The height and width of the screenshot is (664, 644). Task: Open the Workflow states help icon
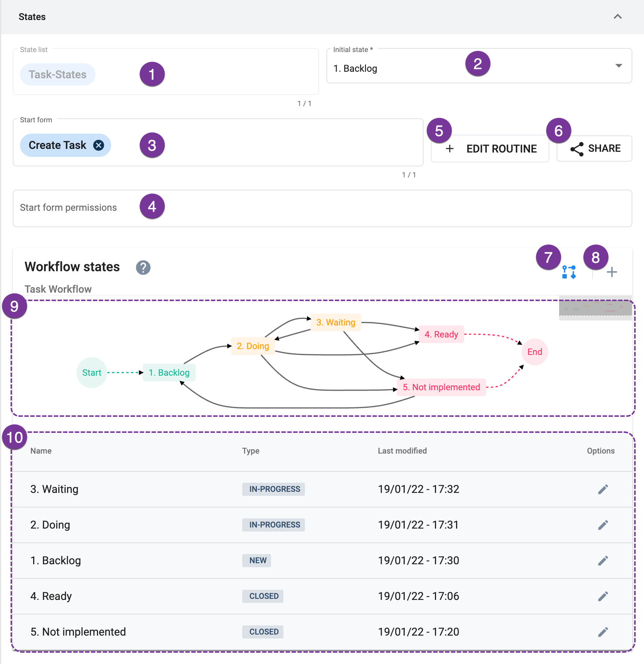pos(143,268)
